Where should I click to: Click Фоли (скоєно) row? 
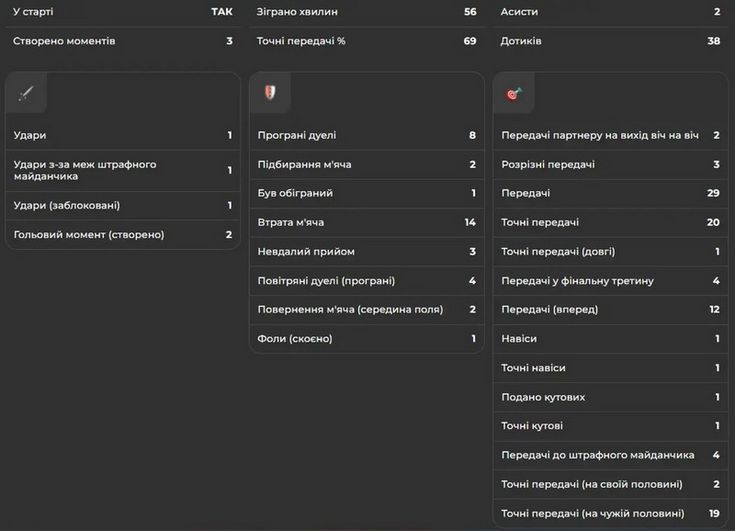367,338
